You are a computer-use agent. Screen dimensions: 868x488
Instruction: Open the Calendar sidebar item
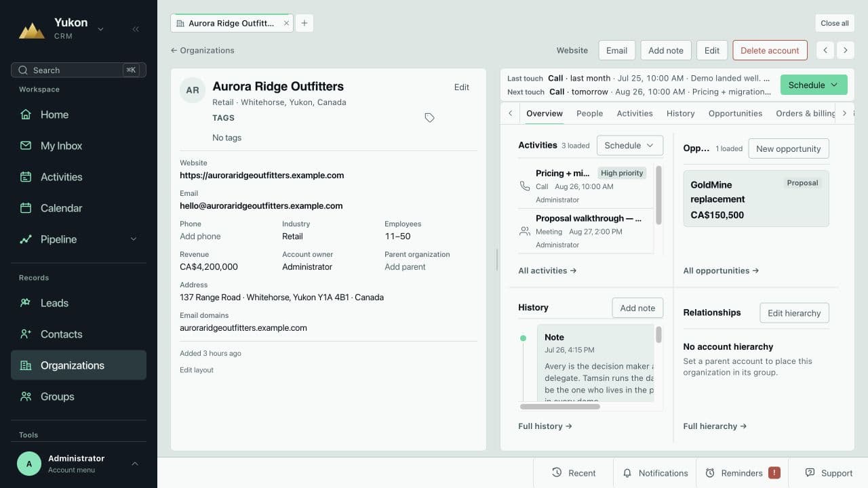(79, 208)
